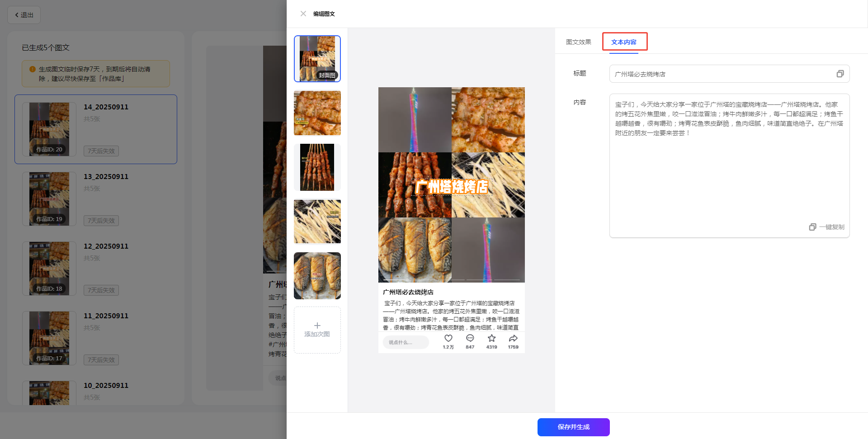Click the 说点什么 comment input in preview
Viewport: 868px width, 439px height.
406,342
